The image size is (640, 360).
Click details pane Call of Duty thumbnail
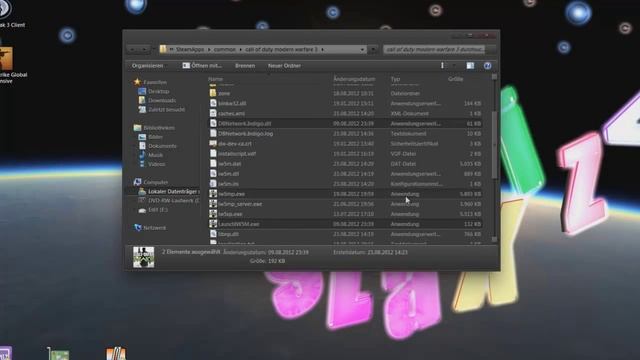click(x=144, y=257)
